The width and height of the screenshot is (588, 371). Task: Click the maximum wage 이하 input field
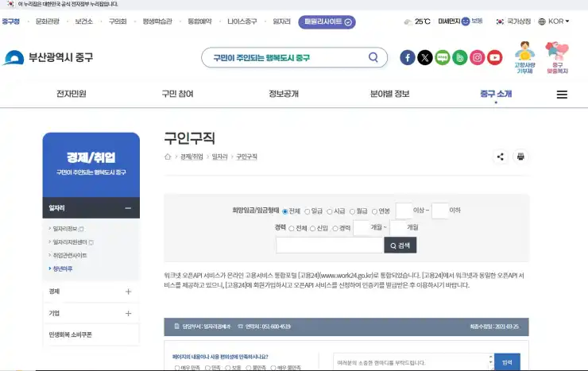[x=440, y=211]
